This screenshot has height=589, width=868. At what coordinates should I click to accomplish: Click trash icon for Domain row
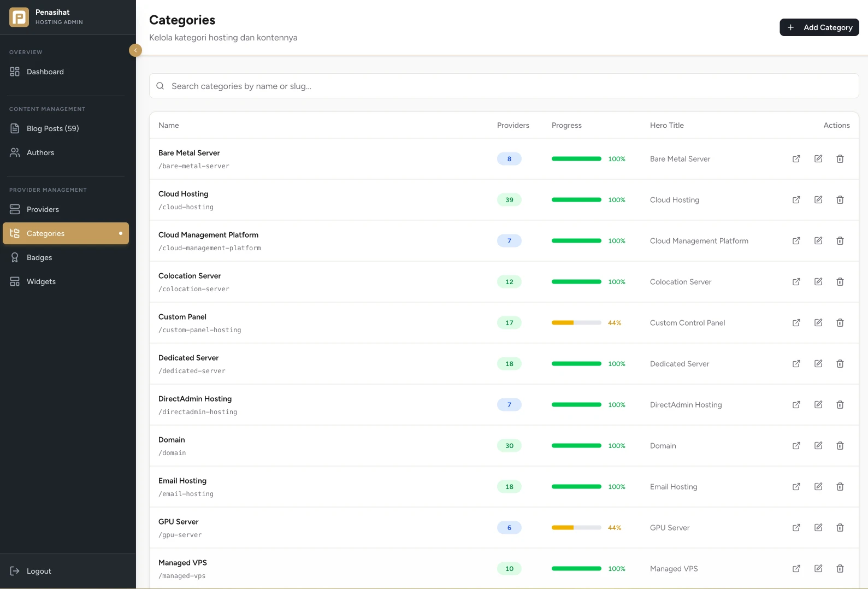click(x=840, y=446)
